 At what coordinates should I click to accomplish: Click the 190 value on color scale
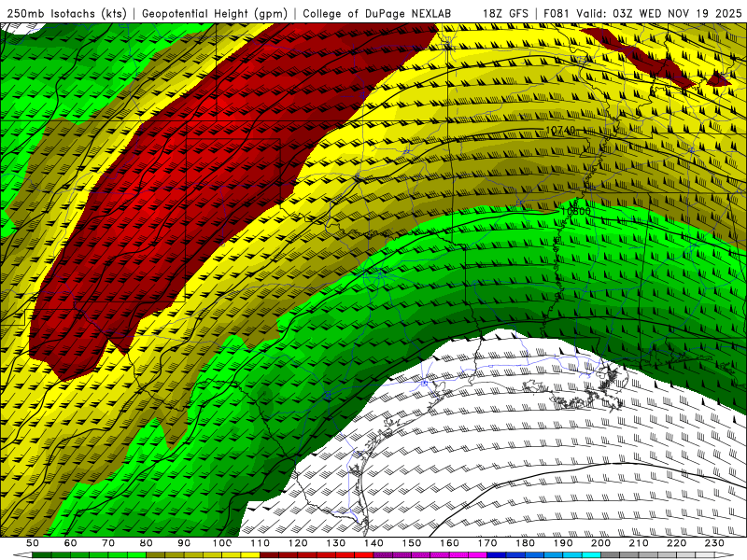click(x=563, y=543)
